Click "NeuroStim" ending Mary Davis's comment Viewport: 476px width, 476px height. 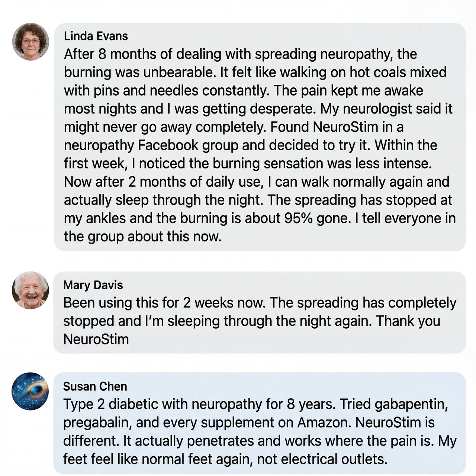coord(96,340)
